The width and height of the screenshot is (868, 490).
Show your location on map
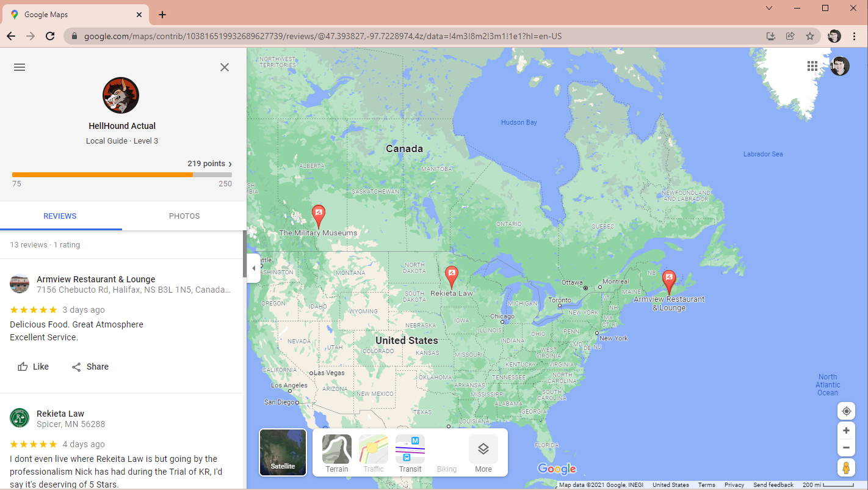point(846,411)
